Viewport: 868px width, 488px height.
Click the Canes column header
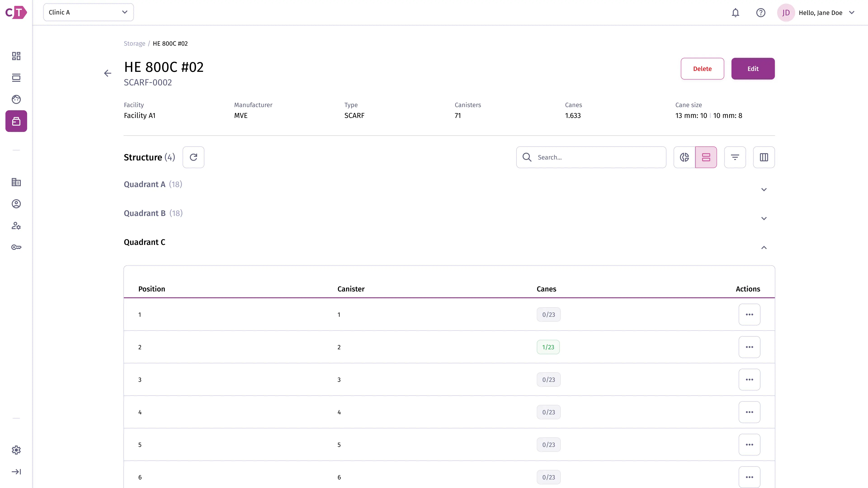tap(546, 289)
